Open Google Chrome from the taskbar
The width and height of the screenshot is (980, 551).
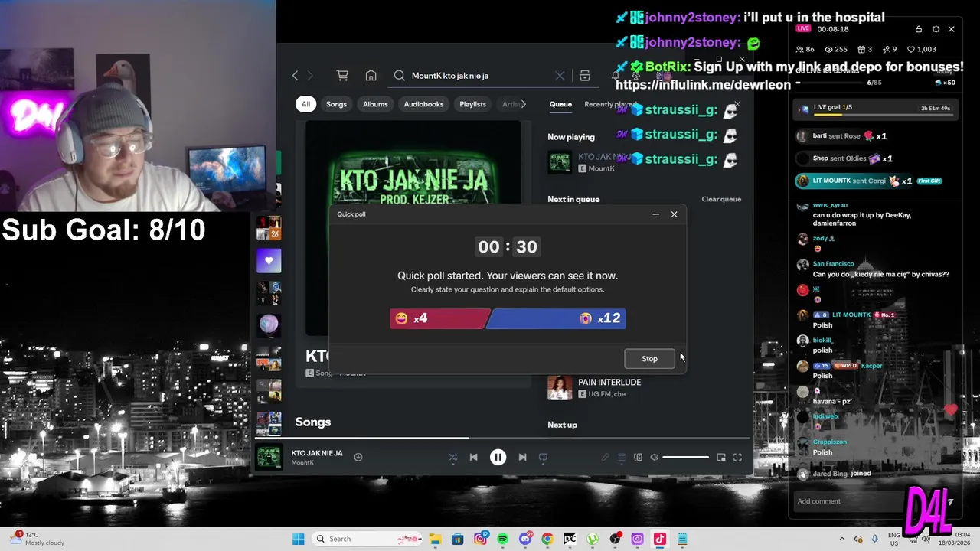pos(547,539)
